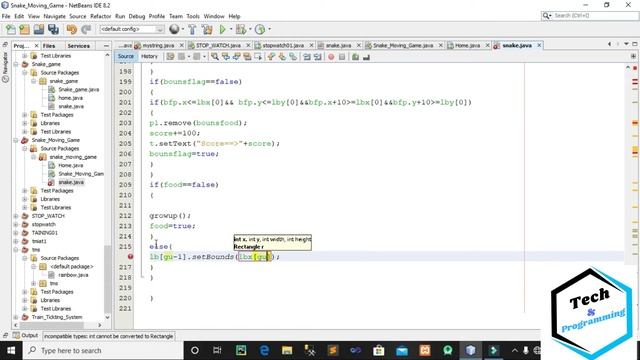Viewport: 640px width, 360px height.
Task: Click the Shift Line Left icon
Action: (307, 57)
